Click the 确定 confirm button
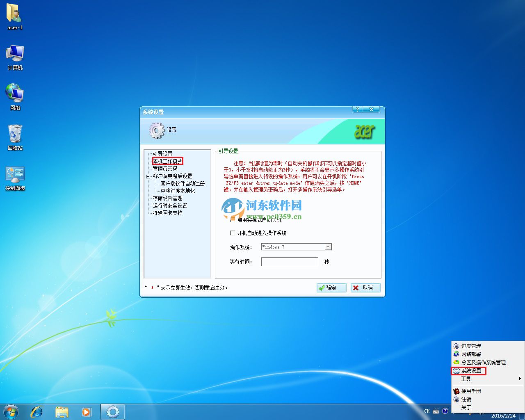Screen dimensions: 525x420 [x=331, y=288]
